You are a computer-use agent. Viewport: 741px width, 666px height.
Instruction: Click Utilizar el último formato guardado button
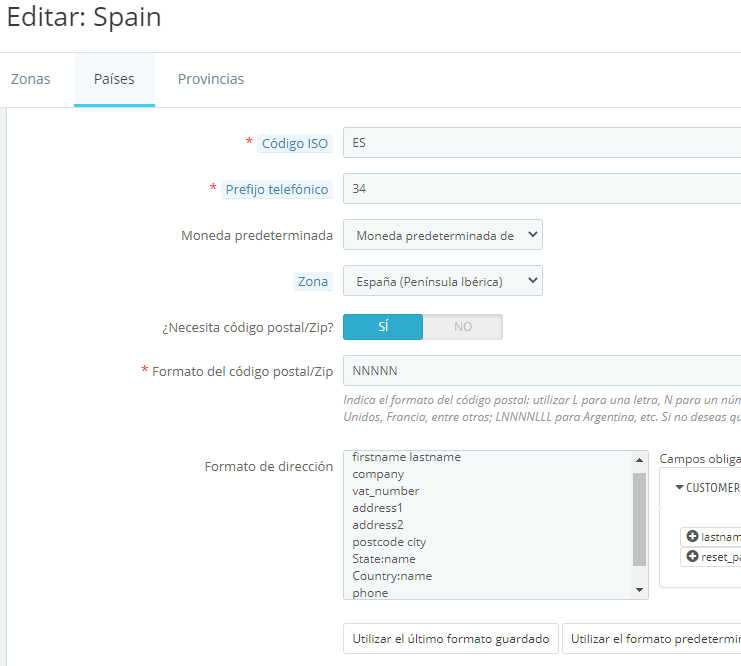(451, 639)
